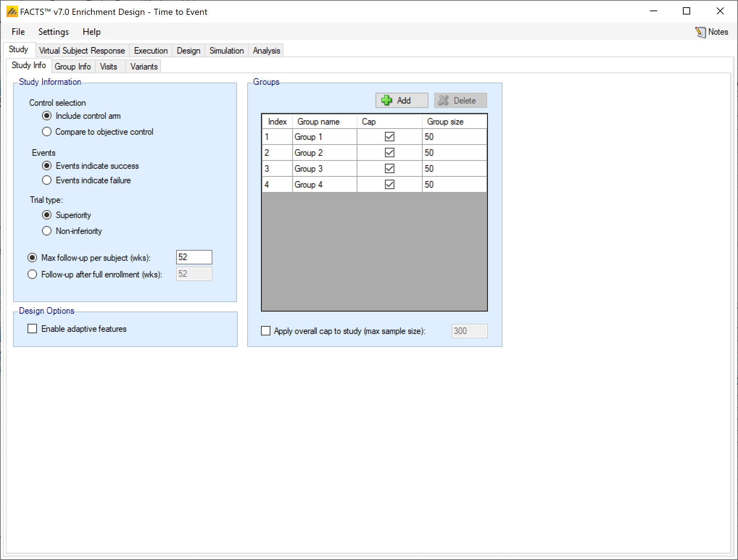Viewport: 738px width, 560px height.
Task: Click the Delete button with X icon
Action: (460, 100)
